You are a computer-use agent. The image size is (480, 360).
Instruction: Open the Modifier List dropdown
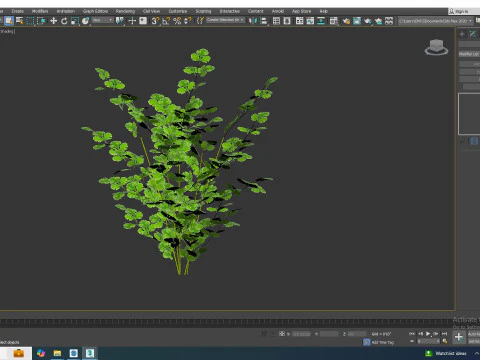point(469,54)
